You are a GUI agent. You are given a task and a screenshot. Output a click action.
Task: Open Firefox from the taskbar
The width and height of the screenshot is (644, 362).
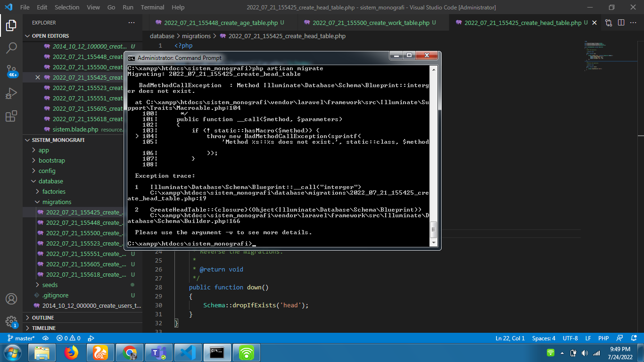(71, 353)
